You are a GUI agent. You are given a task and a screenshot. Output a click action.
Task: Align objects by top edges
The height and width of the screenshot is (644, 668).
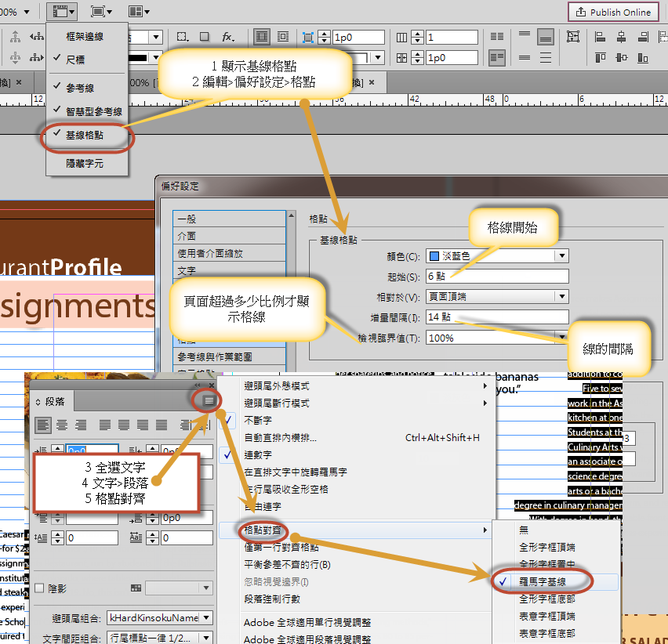point(601,57)
